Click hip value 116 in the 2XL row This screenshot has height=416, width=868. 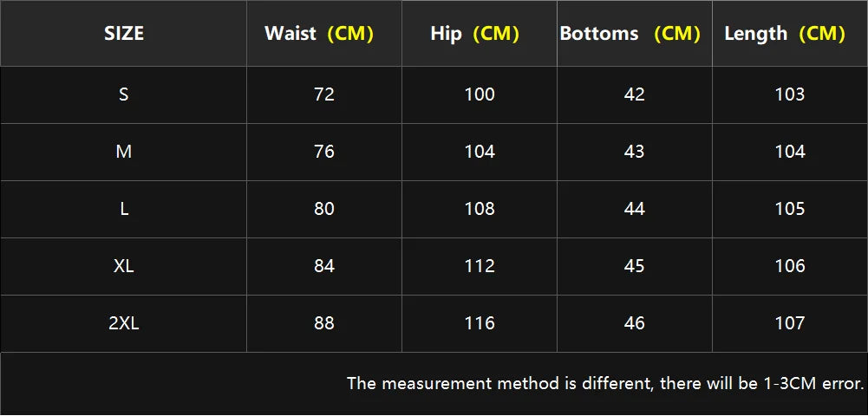tap(480, 323)
